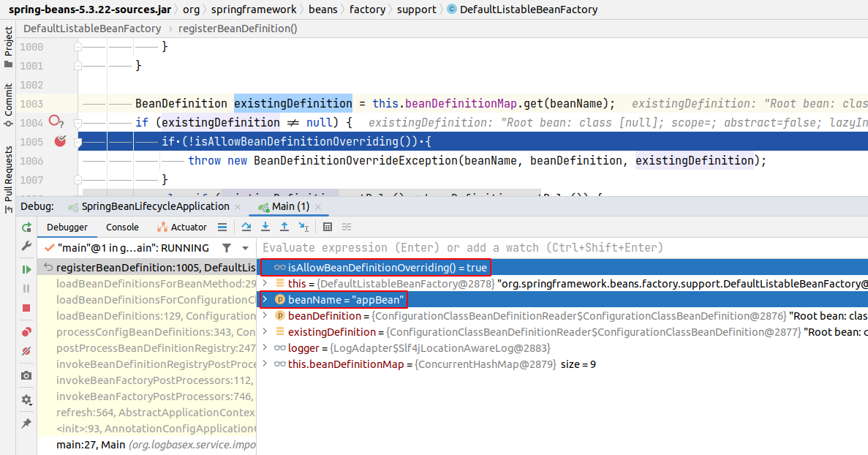Open the threads filter funnel icon
868x455 pixels.
[x=227, y=247]
